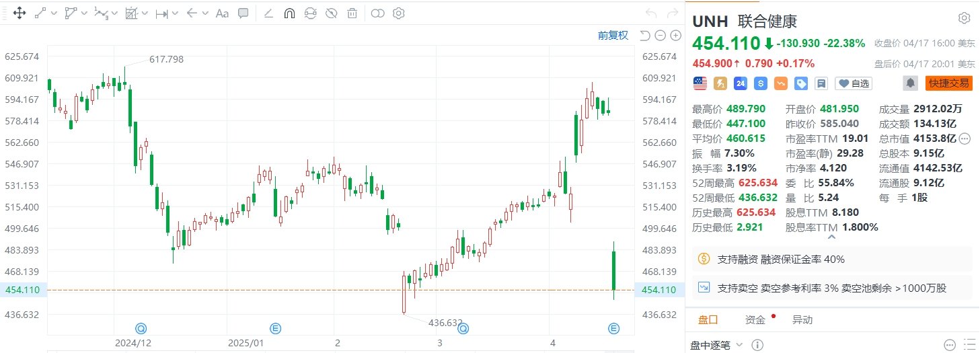Click the US flag market icon
Viewport: 980px width, 353px height.
pos(700,83)
